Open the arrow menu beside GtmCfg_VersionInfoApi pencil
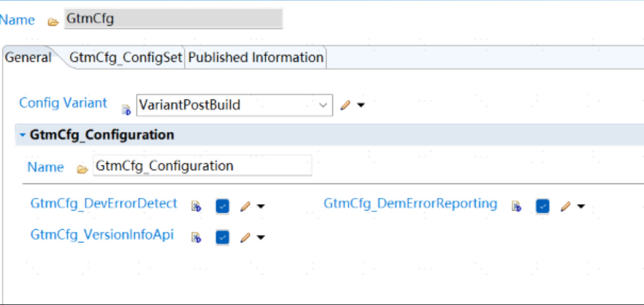 click(260, 237)
